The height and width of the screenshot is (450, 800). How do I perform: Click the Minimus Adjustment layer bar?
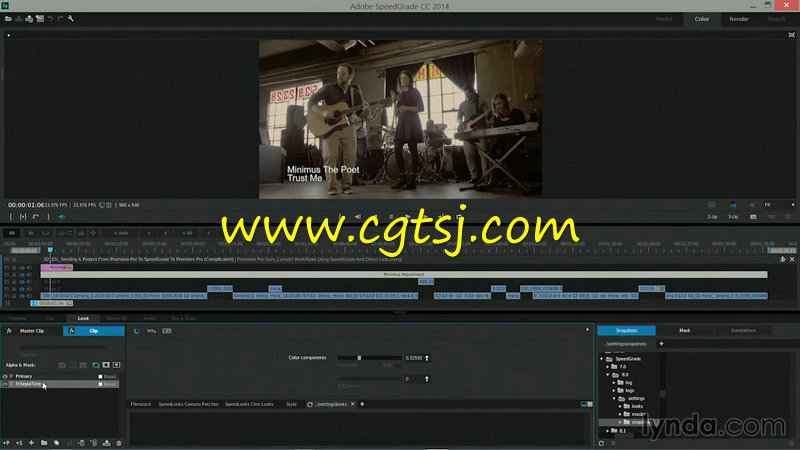coord(404,274)
